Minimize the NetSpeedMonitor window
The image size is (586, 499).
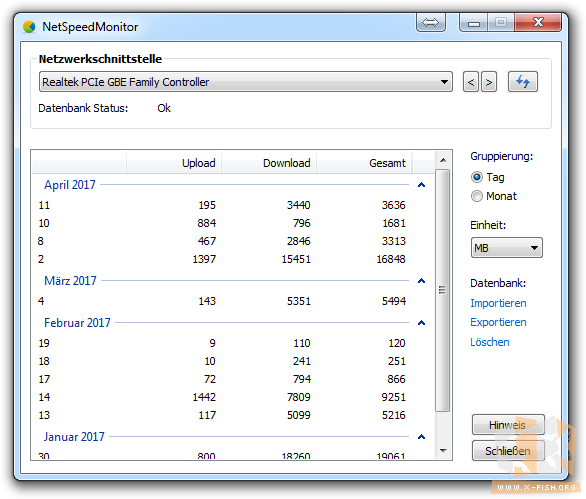(474, 24)
